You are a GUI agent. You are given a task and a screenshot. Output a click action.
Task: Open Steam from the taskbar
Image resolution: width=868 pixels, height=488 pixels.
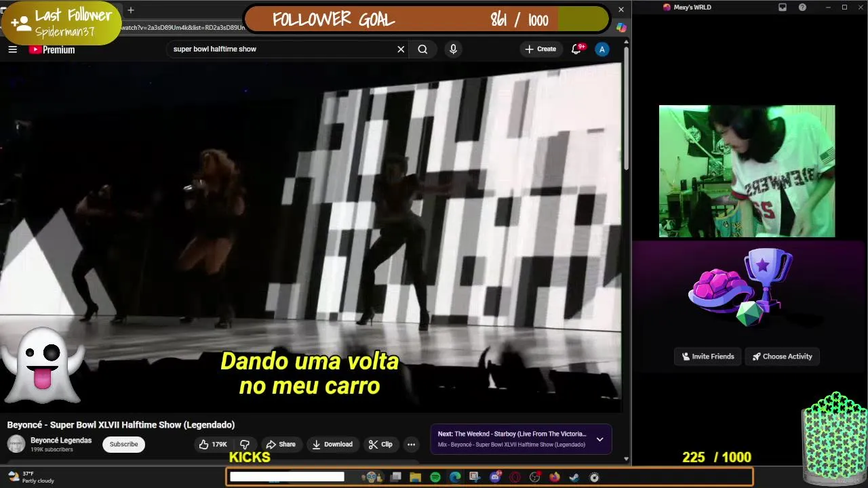coord(574,477)
